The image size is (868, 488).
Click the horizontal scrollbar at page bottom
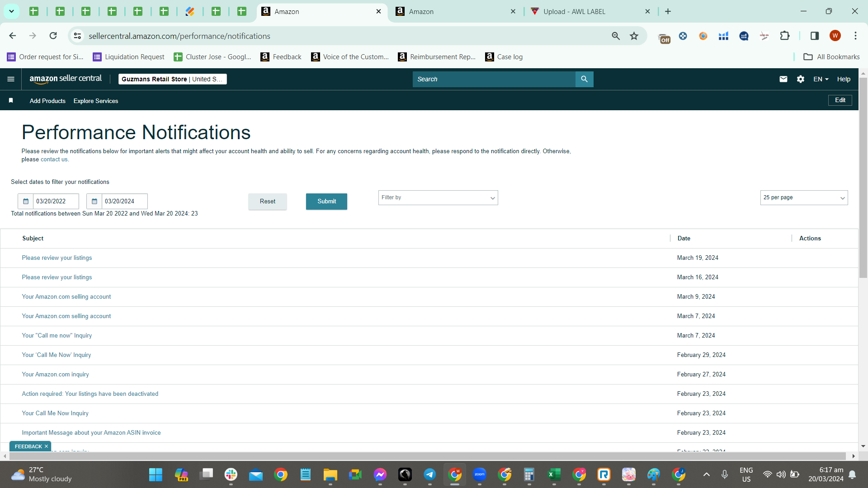(427, 456)
